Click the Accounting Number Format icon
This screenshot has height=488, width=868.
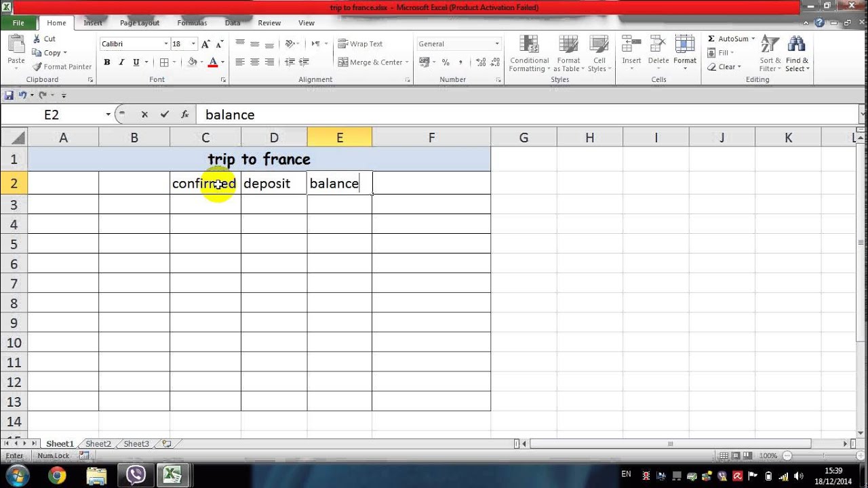click(x=425, y=62)
